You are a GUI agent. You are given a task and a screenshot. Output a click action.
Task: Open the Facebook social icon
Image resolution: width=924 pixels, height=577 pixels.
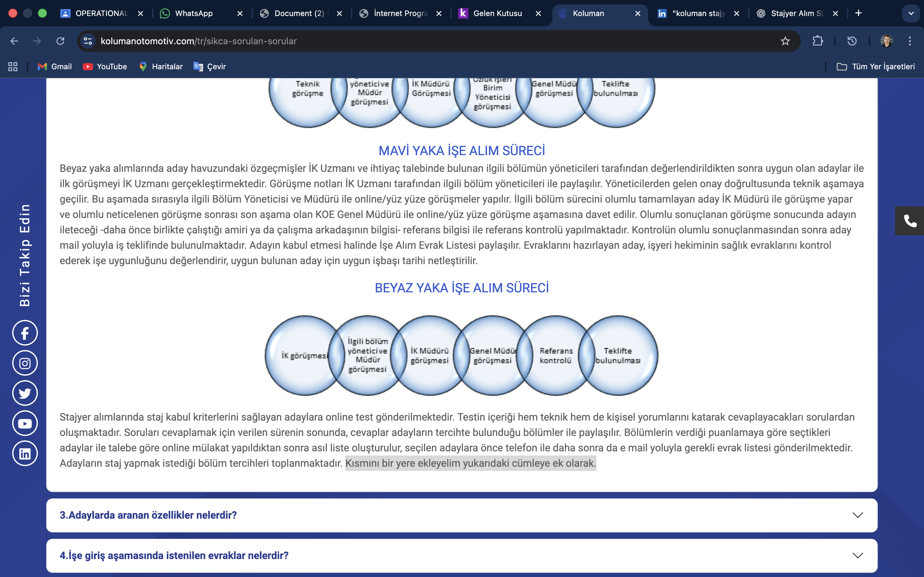point(25,333)
